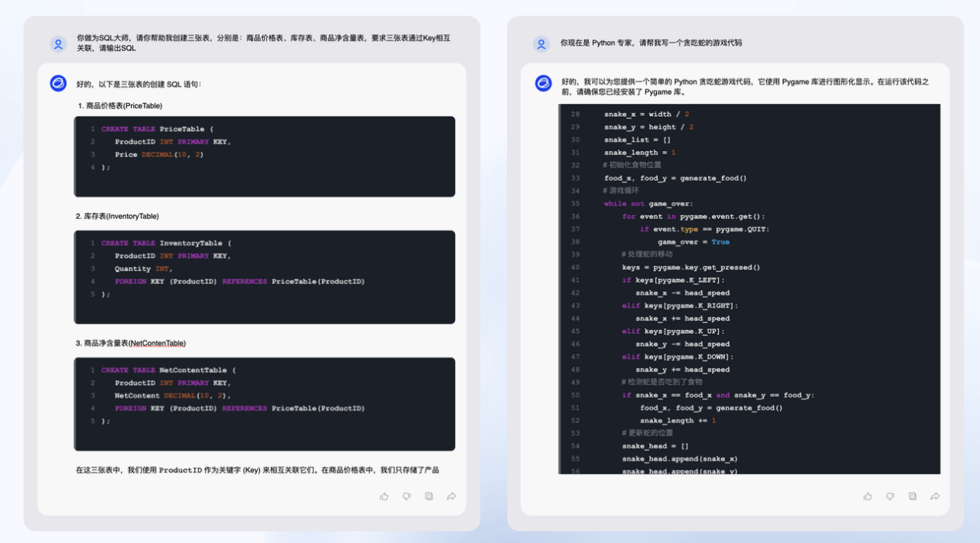The height and width of the screenshot is (543, 980).
Task: Share the SQL tables answer
Action: [451, 497]
